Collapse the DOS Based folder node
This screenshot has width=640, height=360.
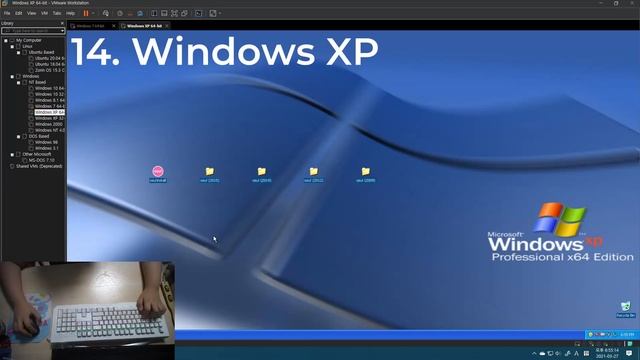(18, 136)
